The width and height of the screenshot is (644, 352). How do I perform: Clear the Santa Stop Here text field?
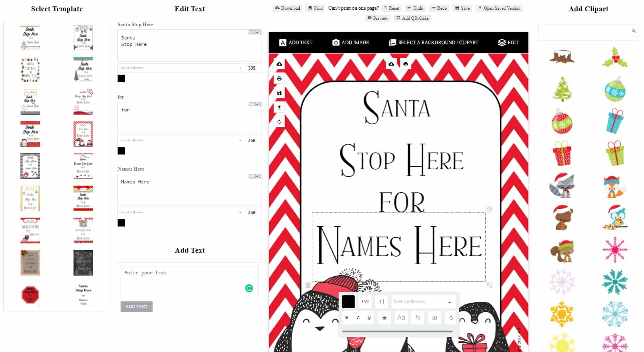[255, 32]
